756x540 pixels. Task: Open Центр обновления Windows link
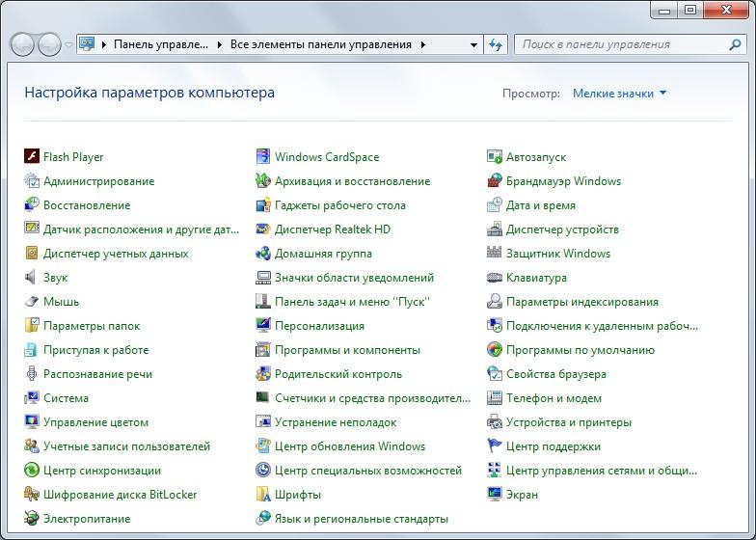pos(349,445)
